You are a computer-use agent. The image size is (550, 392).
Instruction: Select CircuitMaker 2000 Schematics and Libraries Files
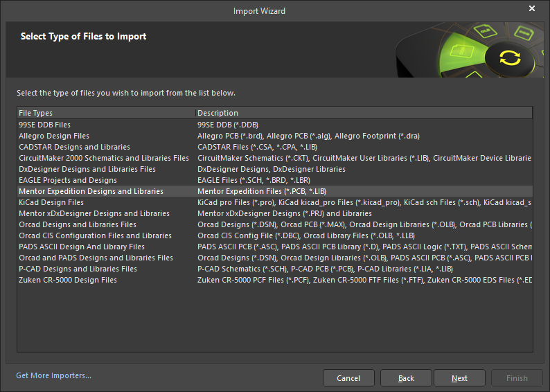(x=103, y=158)
